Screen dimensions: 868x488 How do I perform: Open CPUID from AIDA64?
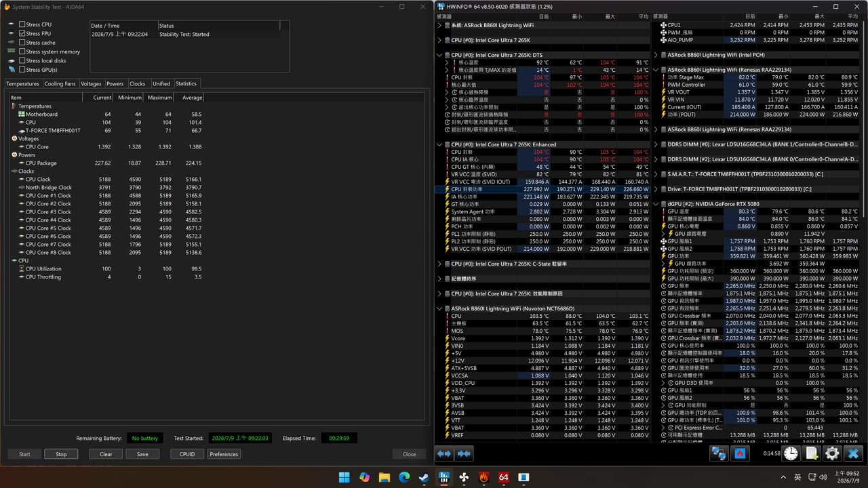[x=187, y=454]
